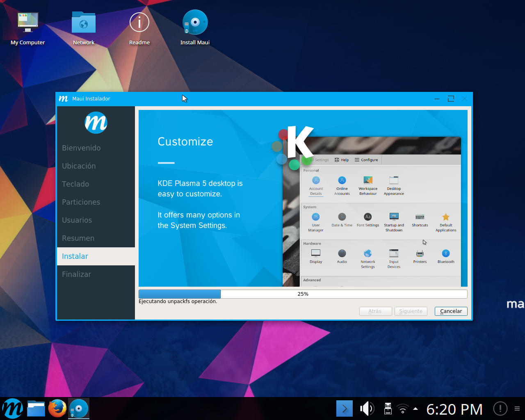This screenshot has height=420, width=525.
Task: Open the Maui application launcher in the taskbar
Action: pos(12,409)
